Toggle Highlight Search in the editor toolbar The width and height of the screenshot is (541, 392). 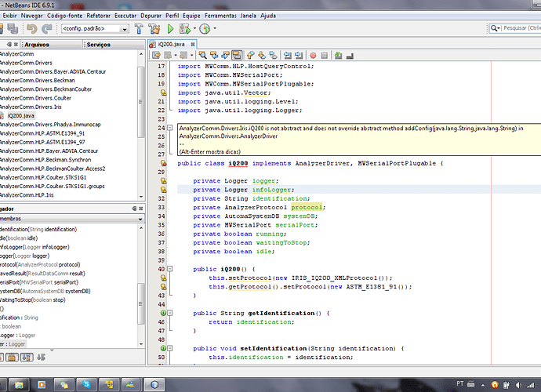coord(237,55)
